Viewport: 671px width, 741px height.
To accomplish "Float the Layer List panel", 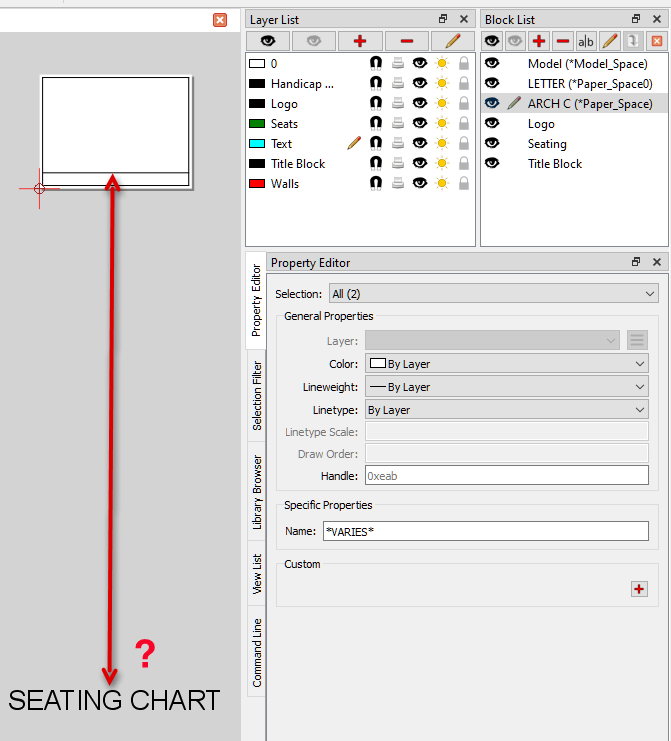I will [443, 19].
